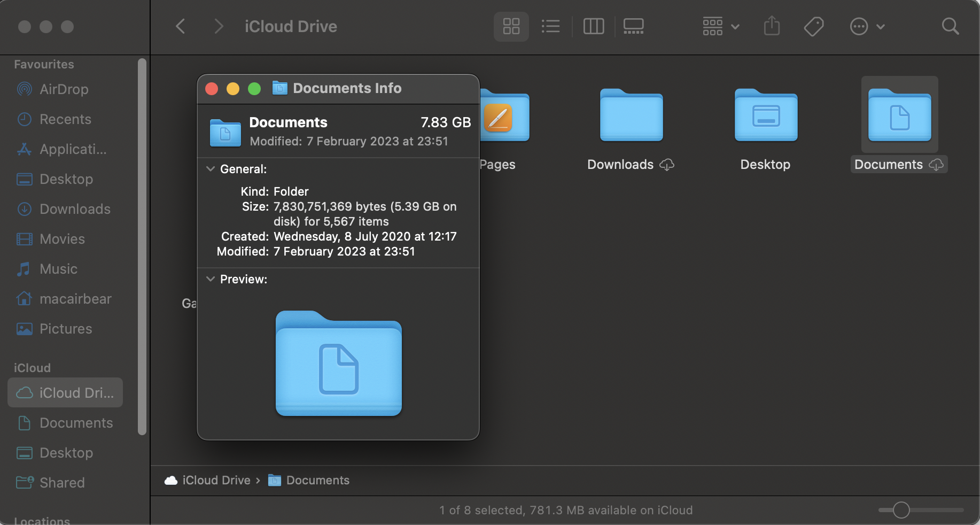
Task: Click the Shared folder sidebar icon
Action: coord(25,482)
